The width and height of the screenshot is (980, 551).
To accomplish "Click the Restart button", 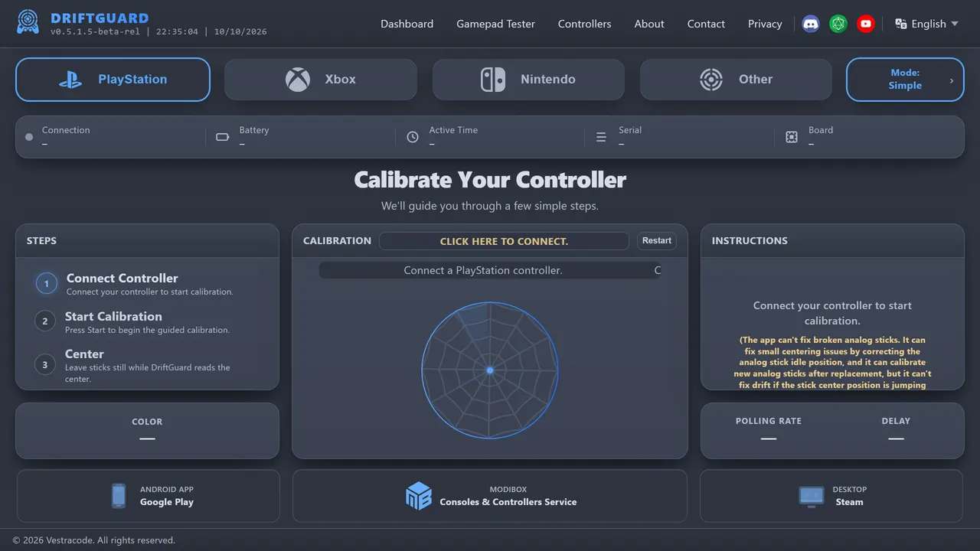I will point(657,241).
